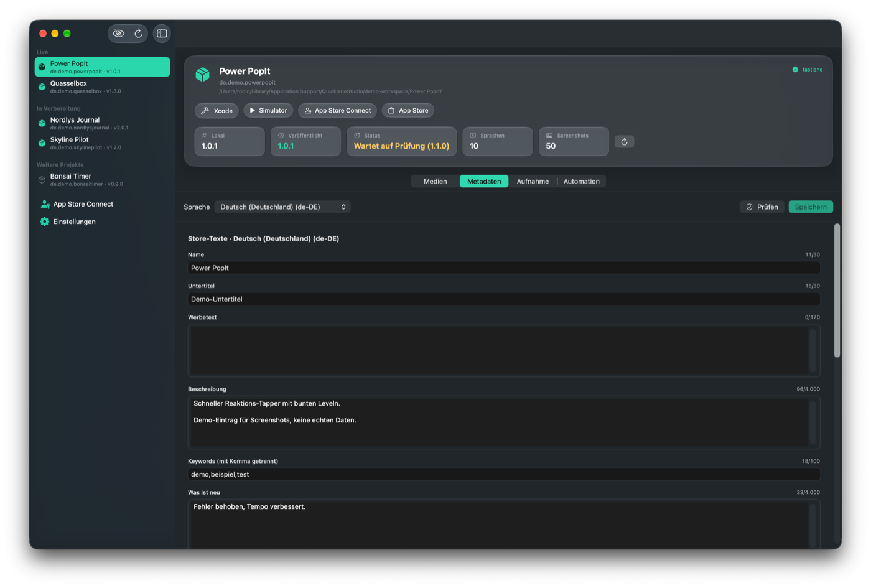The image size is (871, 588).
Task: Click the fastlane status indicator
Action: 808,70
